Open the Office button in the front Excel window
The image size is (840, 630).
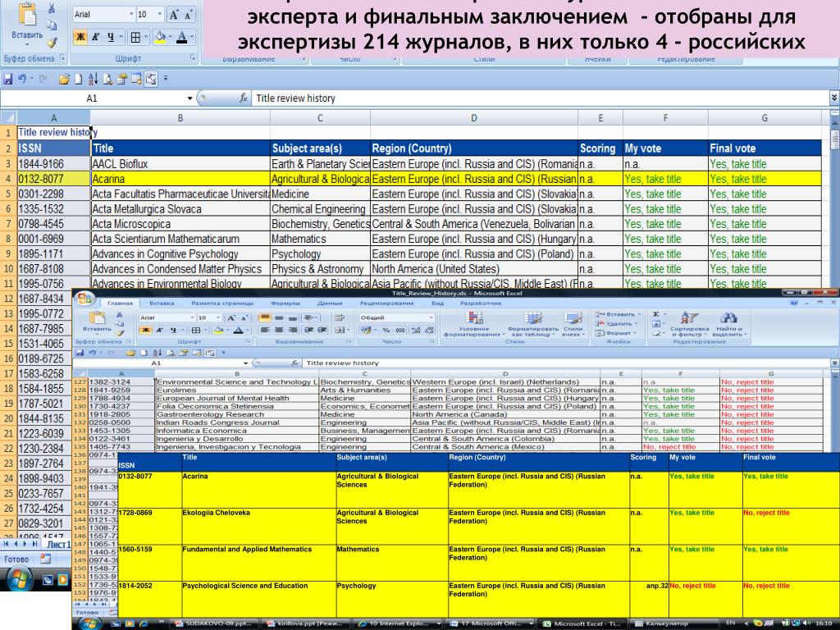click(x=85, y=299)
